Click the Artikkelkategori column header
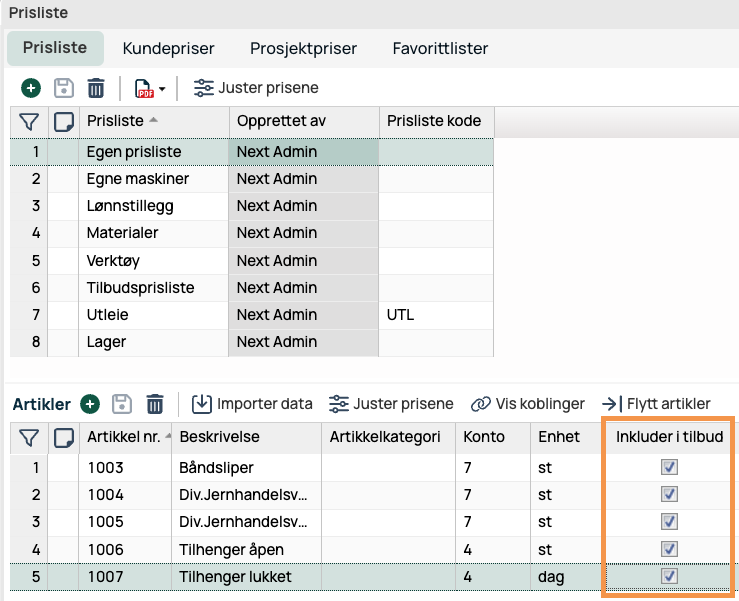739x601 pixels. click(x=388, y=437)
